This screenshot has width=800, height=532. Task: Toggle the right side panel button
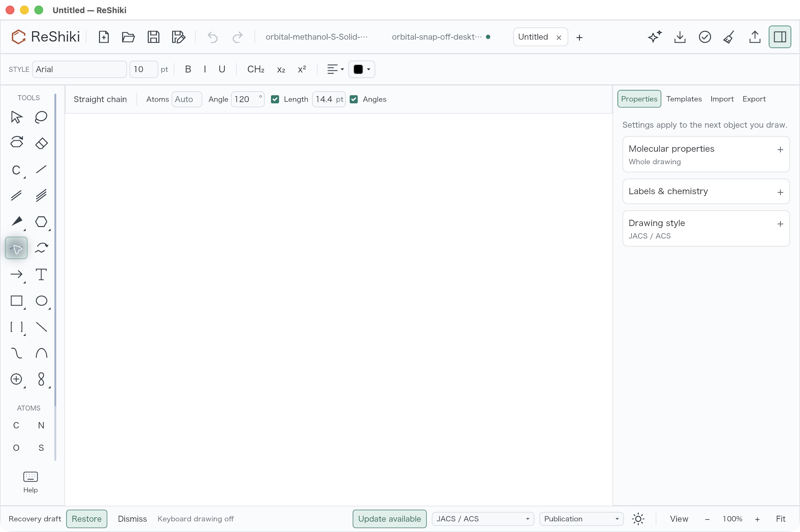(x=780, y=37)
